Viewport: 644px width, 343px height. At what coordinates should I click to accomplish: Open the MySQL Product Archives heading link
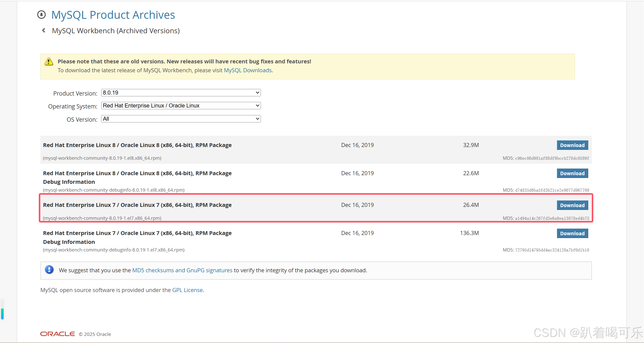click(x=113, y=15)
